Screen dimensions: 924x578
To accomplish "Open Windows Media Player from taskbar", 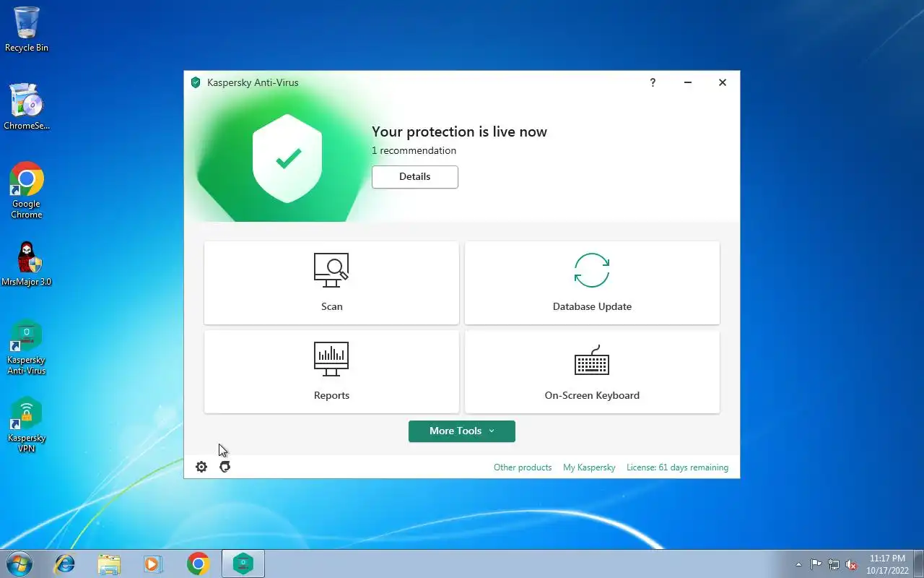I will (x=153, y=564).
